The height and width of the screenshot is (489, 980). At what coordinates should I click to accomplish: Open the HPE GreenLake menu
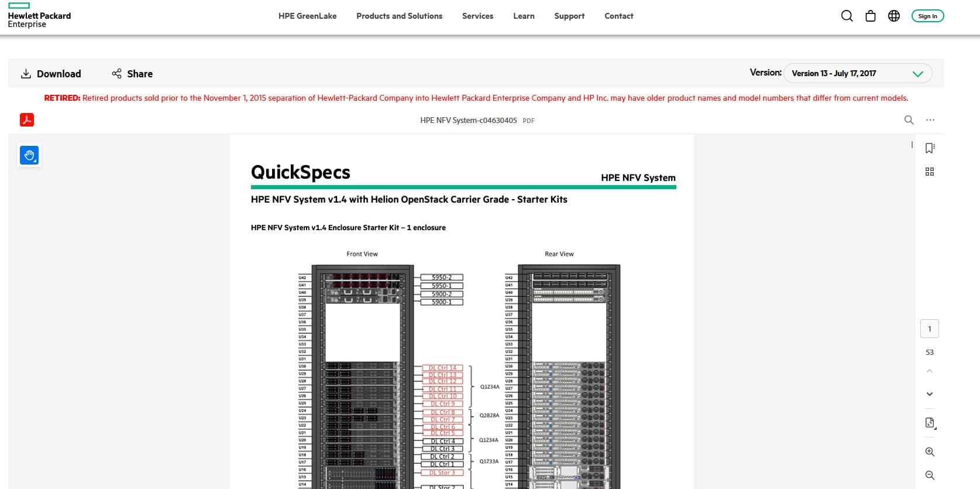pos(307,16)
